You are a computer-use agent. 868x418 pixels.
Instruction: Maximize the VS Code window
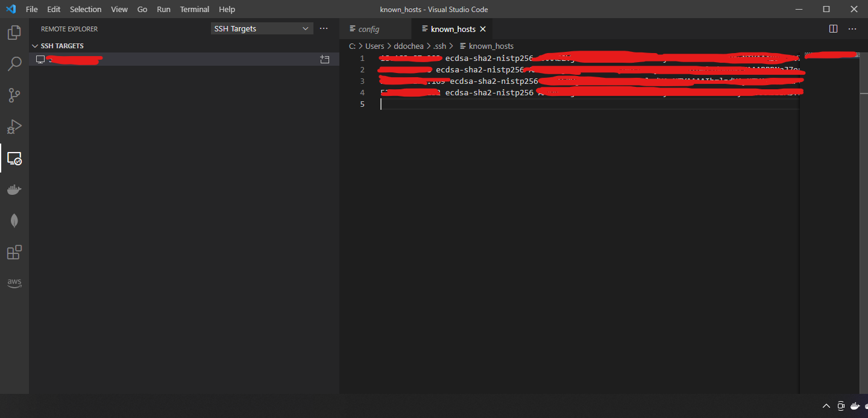click(826, 9)
